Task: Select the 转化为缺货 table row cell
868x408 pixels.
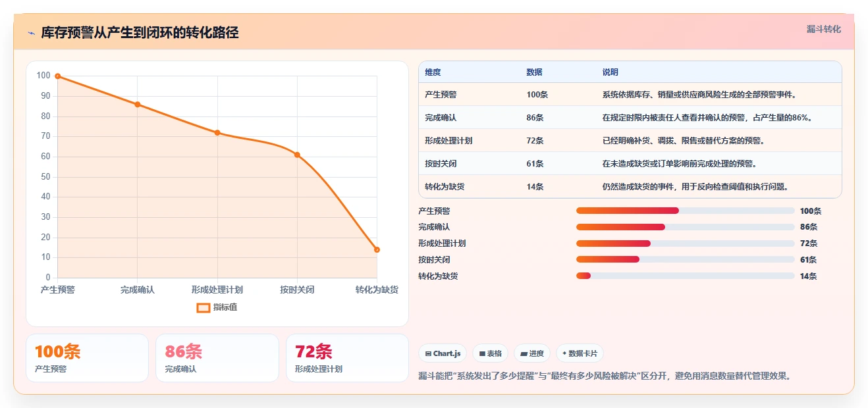Action: click(445, 187)
